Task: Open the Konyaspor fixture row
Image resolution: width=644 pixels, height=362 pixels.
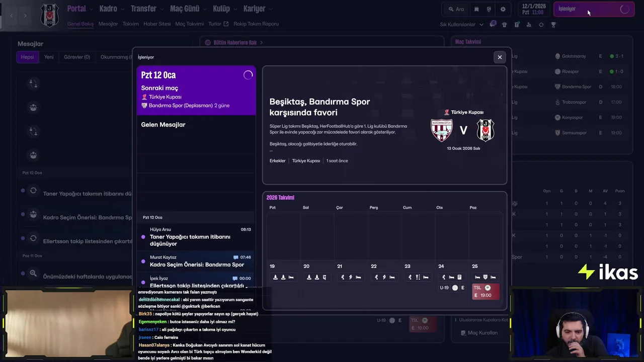Action: pyautogui.click(x=569, y=117)
